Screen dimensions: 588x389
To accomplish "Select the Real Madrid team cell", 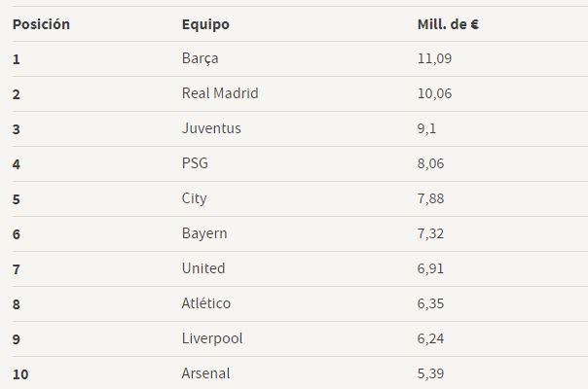I will [220, 93].
